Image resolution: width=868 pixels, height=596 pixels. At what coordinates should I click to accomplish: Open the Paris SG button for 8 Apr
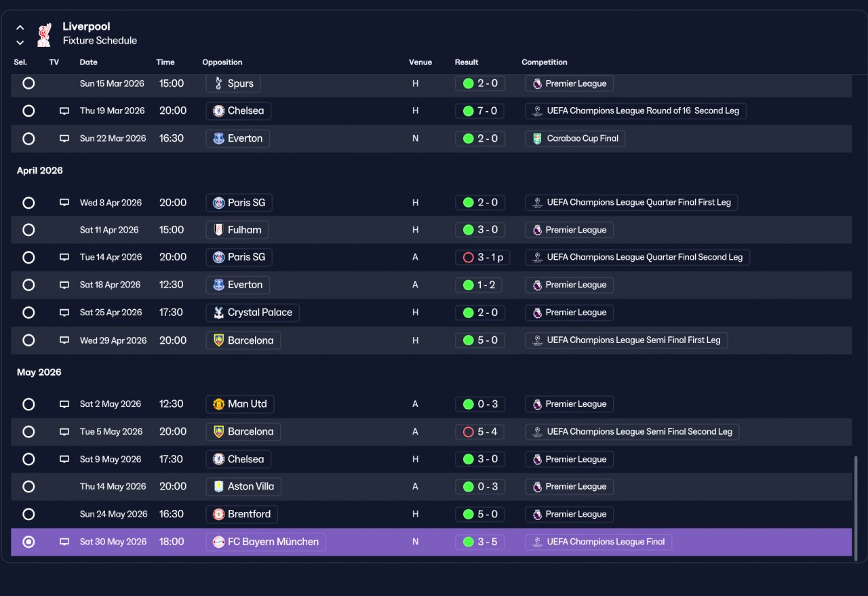coord(239,202)
